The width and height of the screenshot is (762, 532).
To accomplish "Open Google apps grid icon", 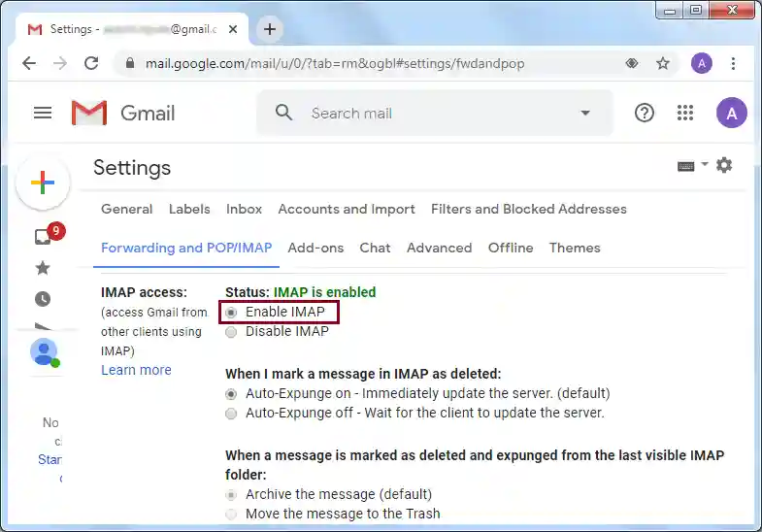I will 685,113.
